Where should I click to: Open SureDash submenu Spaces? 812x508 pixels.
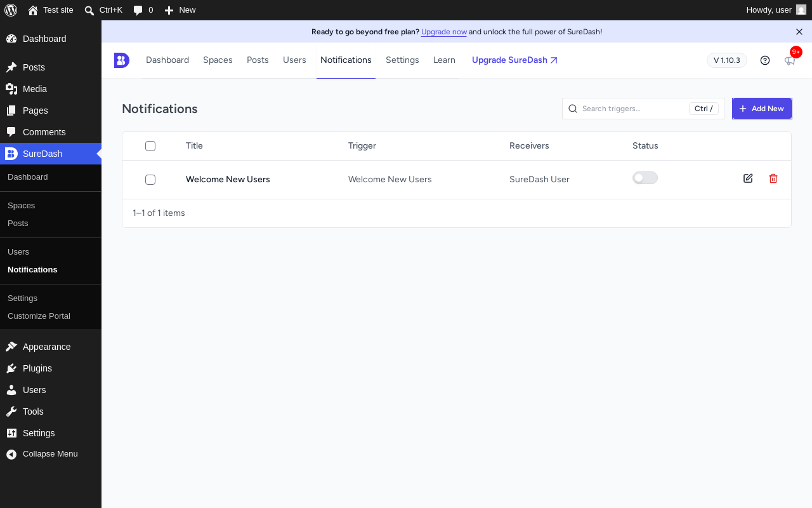(51, 206)
